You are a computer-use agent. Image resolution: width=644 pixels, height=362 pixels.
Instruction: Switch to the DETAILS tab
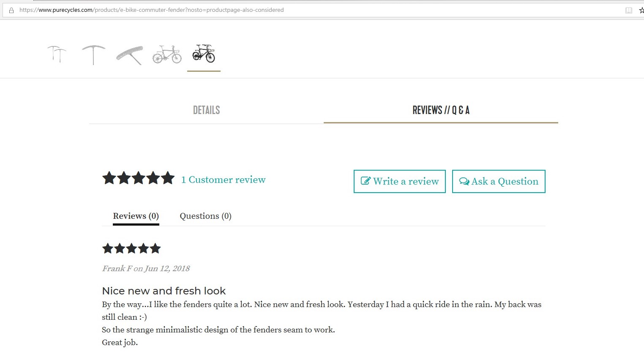coord(206,110)
